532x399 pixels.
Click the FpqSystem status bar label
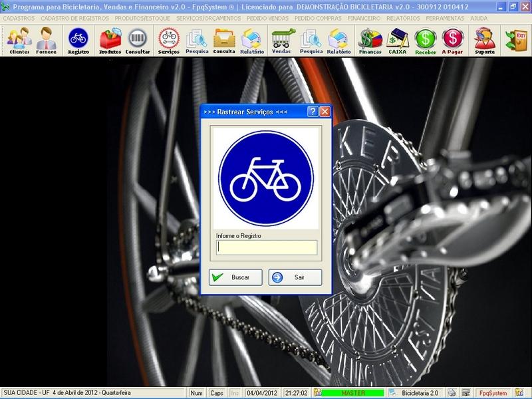click(x=493, y=392)
